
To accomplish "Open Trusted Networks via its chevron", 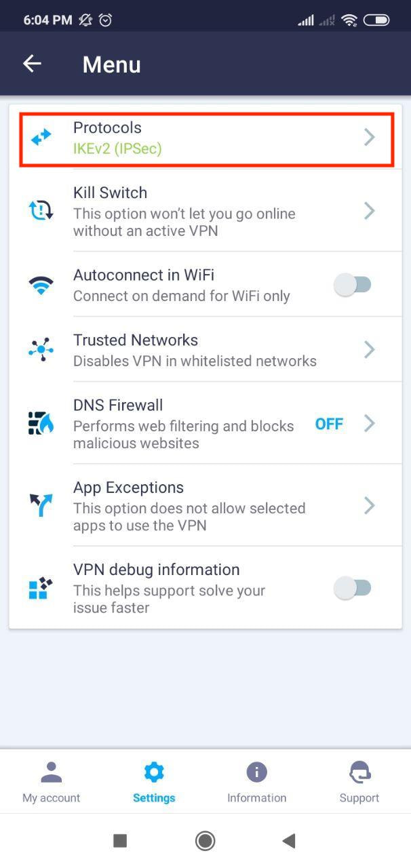I will click(x=369, y=349).
